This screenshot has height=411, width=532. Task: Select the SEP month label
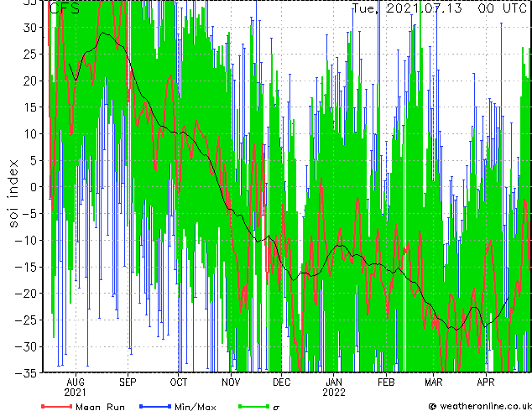128,382
